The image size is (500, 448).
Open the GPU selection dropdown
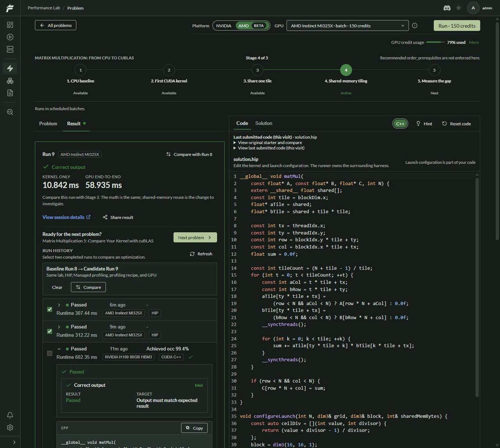pos(347,26)
